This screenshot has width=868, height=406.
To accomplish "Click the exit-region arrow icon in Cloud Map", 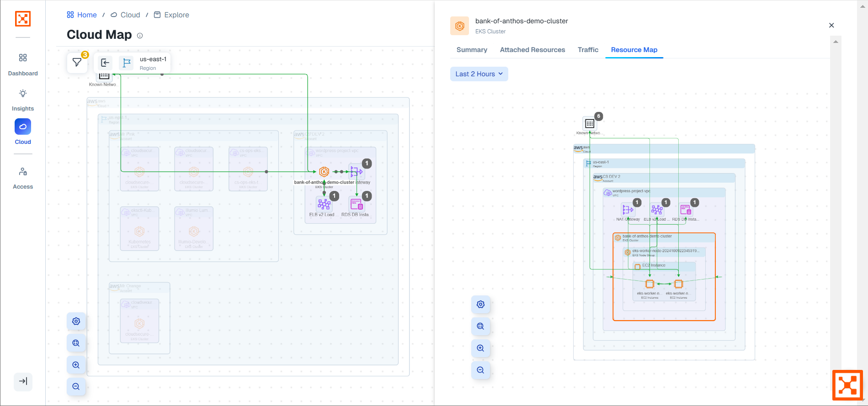I will pos(105,63).
